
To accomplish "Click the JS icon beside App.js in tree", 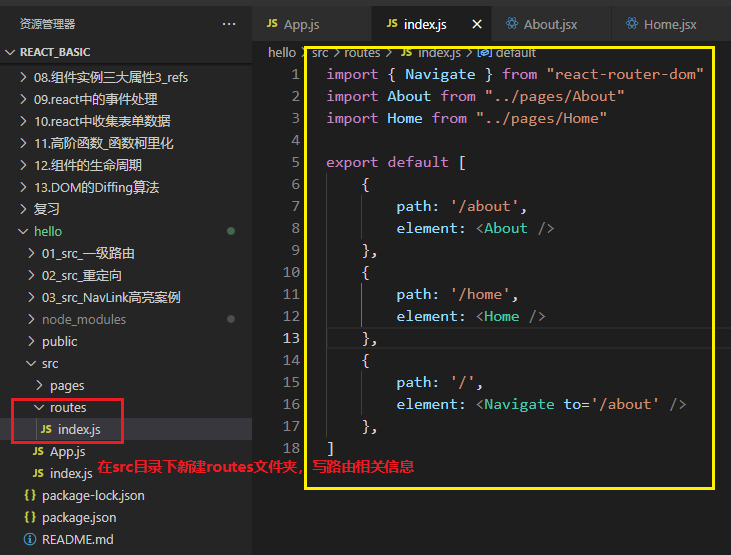I will (x=38, y=451).
